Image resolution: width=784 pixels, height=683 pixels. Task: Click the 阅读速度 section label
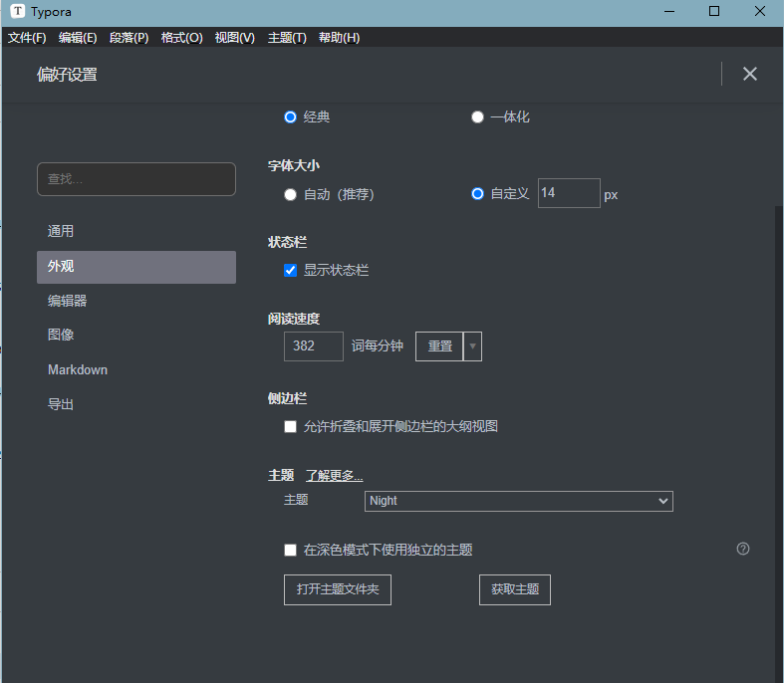click(x=294, y=319)
